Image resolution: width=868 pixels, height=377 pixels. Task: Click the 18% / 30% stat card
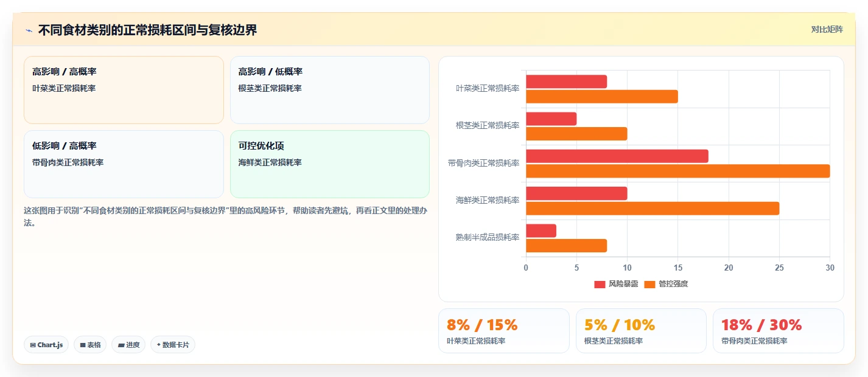pos(779,331)
